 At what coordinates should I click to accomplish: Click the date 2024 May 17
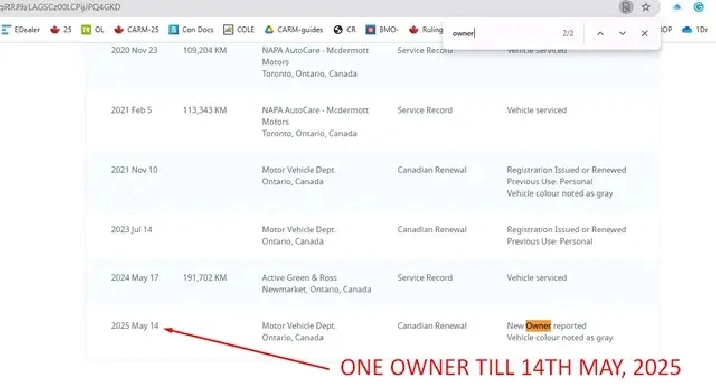pyautogui.click(x=134, y=278)
